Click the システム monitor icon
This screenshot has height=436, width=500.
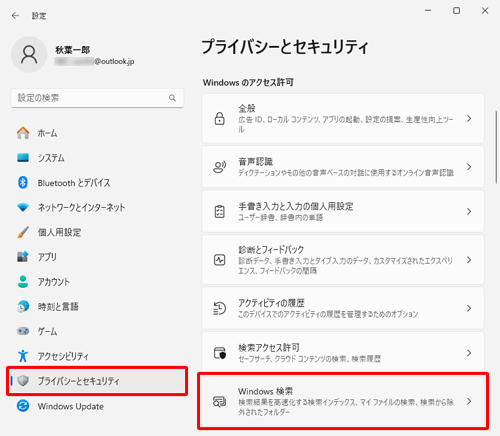click(x=23, y=158)
